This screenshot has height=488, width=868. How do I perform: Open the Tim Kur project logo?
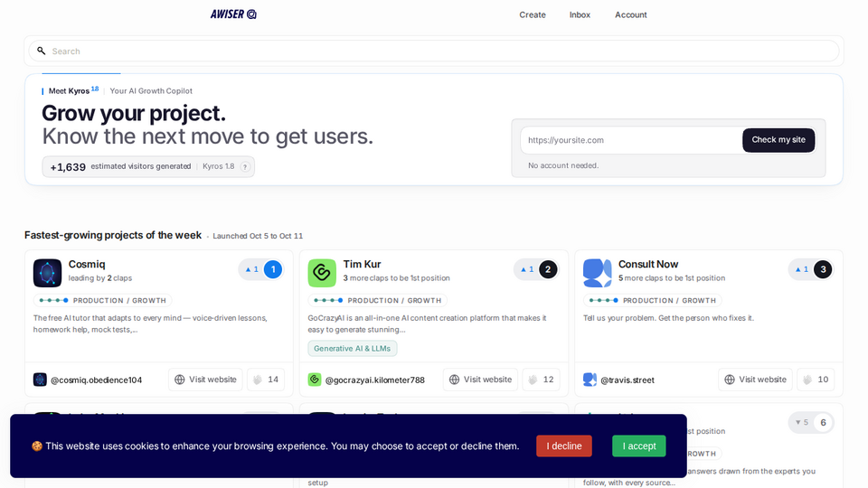[x=322, y=273]
